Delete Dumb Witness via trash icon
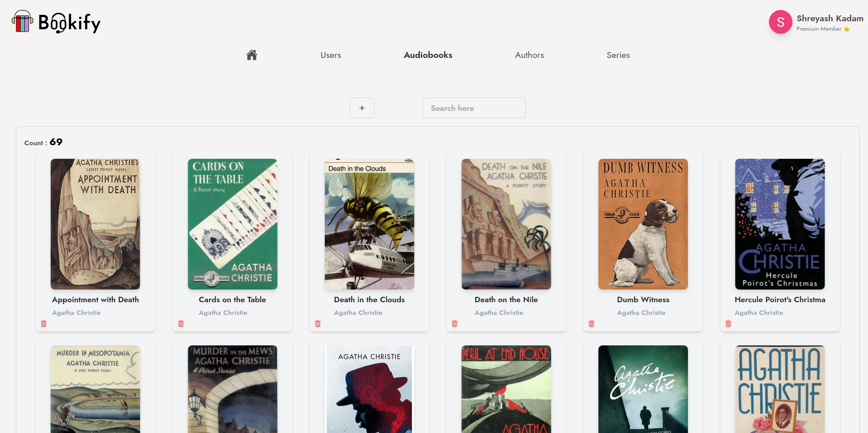 (592, 324)
